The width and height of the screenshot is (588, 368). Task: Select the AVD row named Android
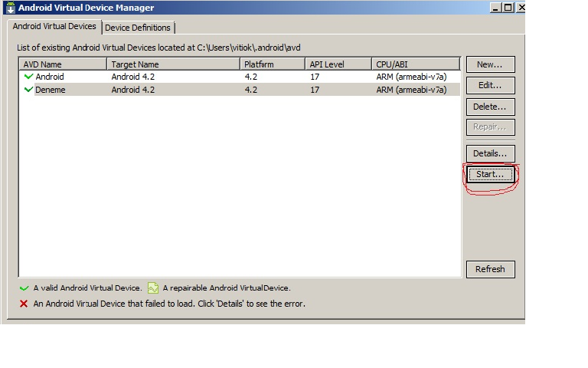pyautogui.click(x=240, y=77)
